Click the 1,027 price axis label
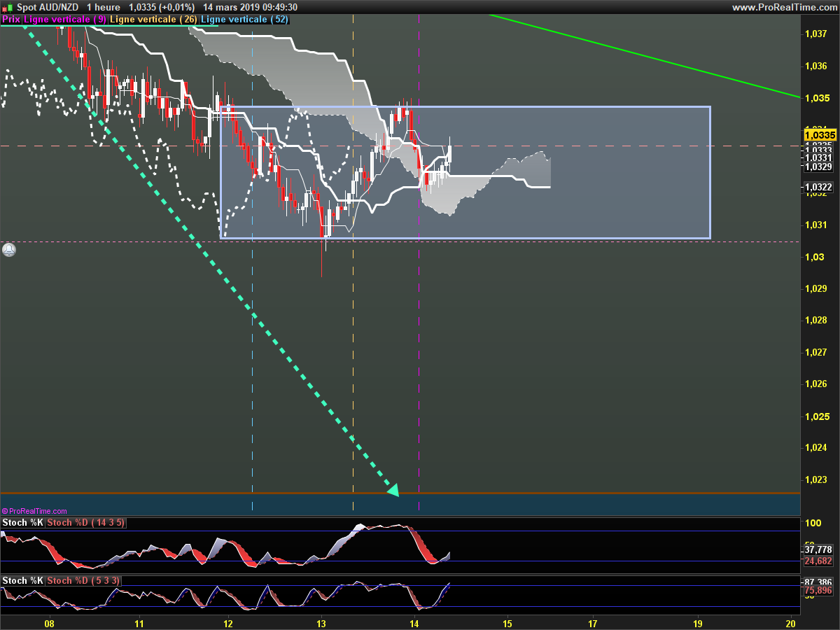 coord(817,352)
